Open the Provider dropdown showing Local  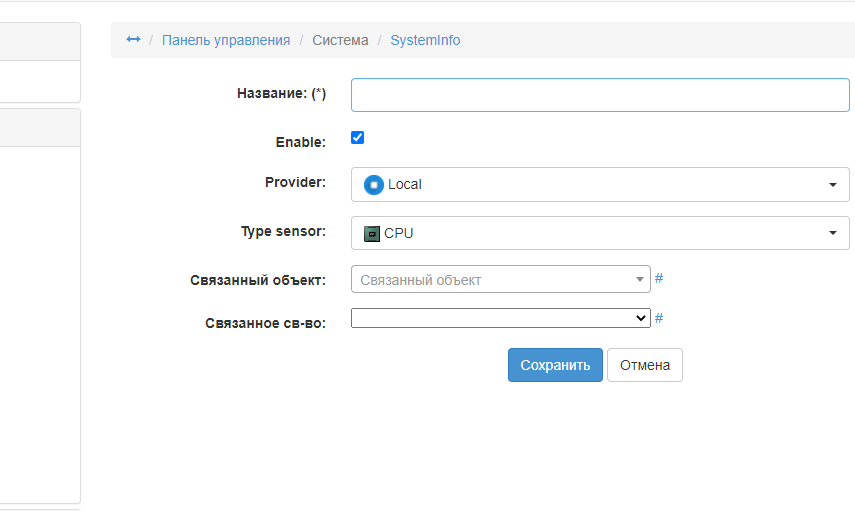600,184
